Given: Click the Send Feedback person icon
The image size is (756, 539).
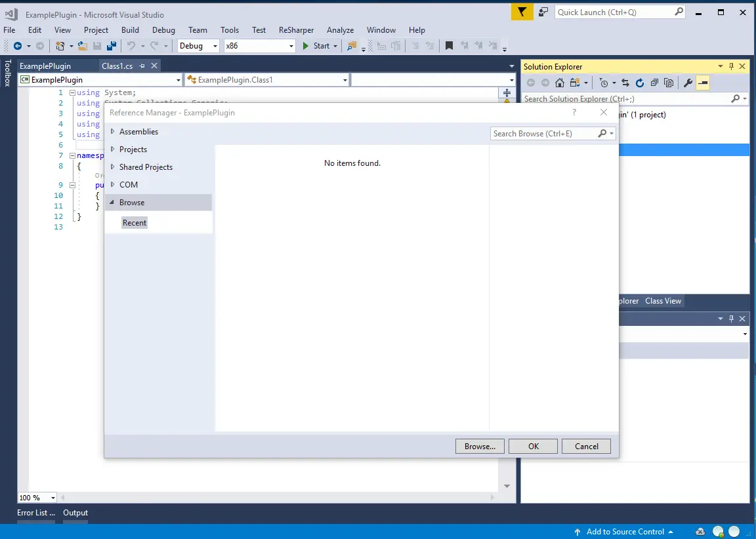Looking at the screenshot, I should click(x=543, y=12).
